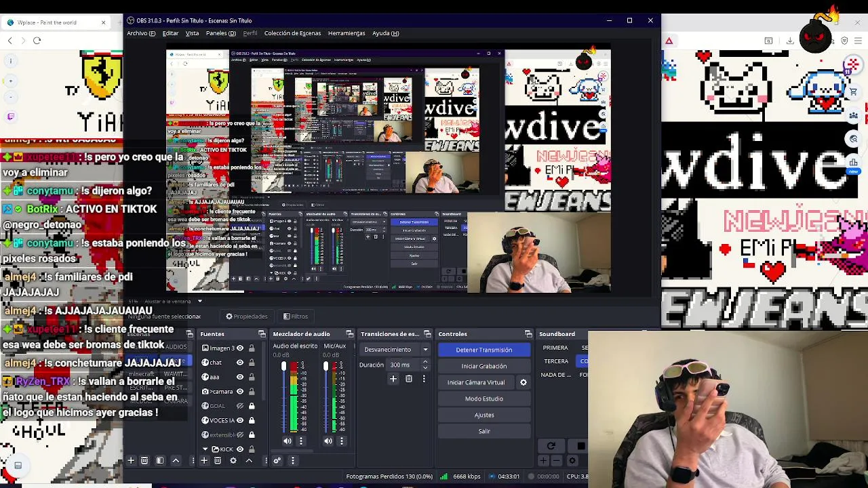The height and width of the screenshot is (488, 868).
Task: Reload the Wplace browser page
Action: 37,41
